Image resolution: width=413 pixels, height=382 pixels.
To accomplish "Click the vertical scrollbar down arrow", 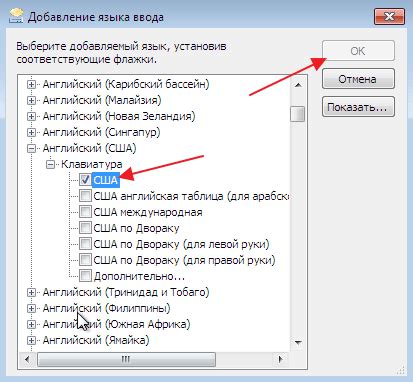I will (x=298, y=342).
